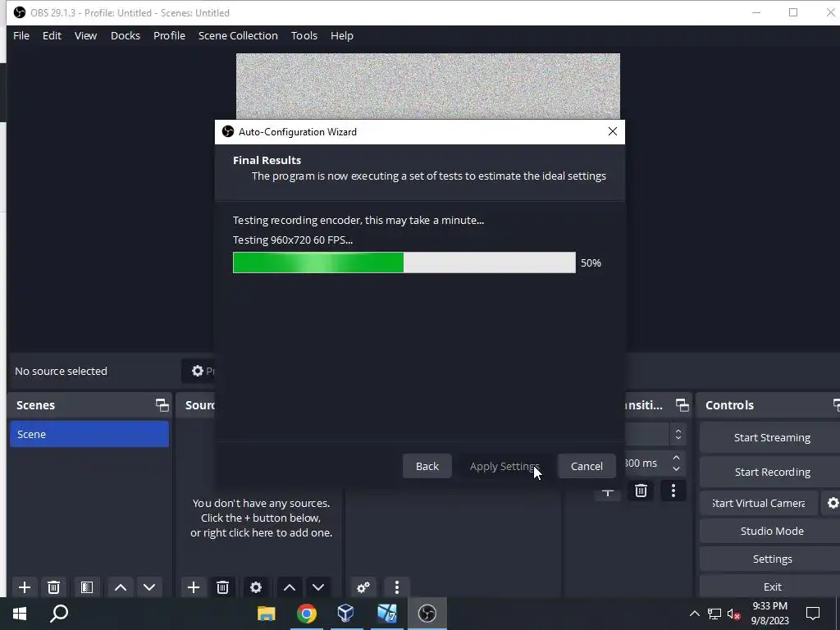Image resolution: width=840 pixels, height=630 pixels.
Task: Click Start Virtual Camera button
Action: 759,503
